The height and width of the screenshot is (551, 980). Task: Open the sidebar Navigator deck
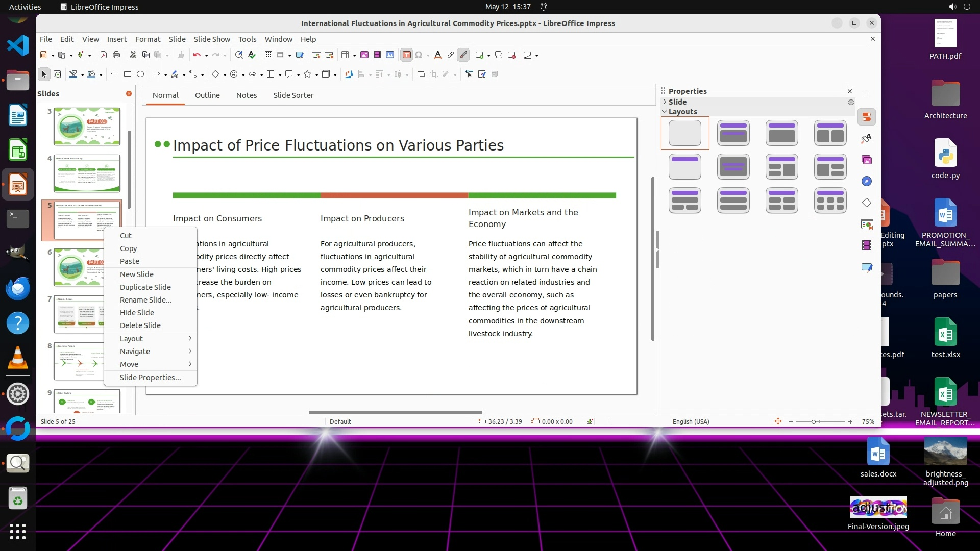tap(867, 182)
